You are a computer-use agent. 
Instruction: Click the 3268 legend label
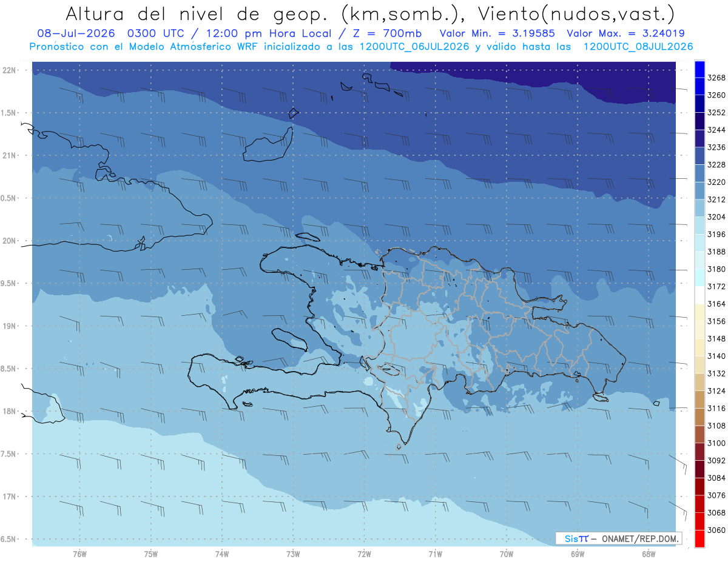(x=716, y=78)
